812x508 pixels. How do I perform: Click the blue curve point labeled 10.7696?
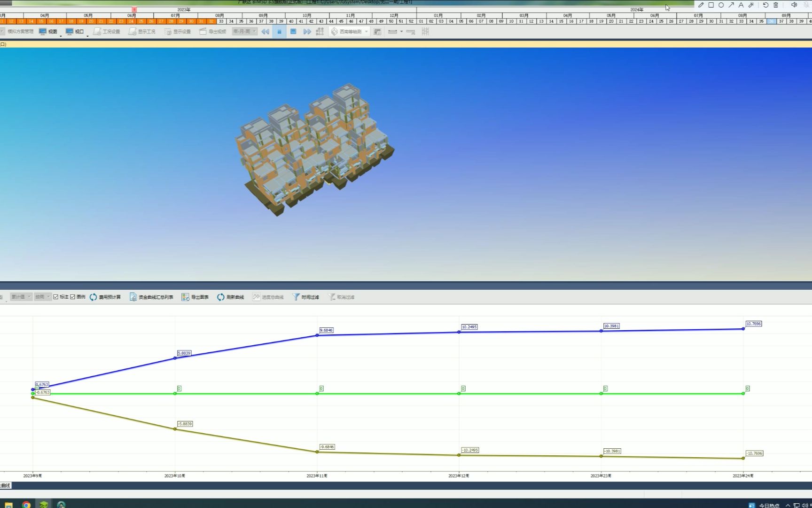click(743, 329)
